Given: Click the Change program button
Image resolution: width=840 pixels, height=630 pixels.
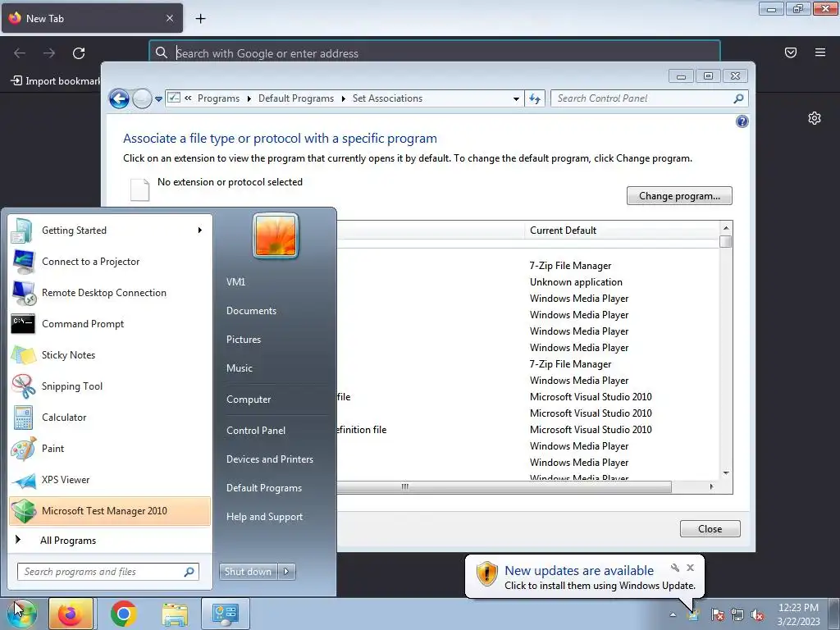Looking at the screenshot, I should [x=679, y=196].
